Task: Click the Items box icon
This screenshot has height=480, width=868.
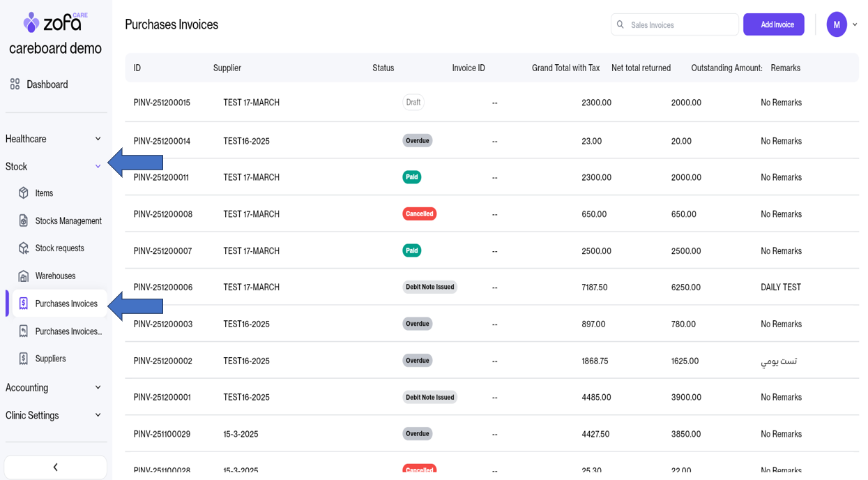Action: pyautogui.click(x=24, y=193)
